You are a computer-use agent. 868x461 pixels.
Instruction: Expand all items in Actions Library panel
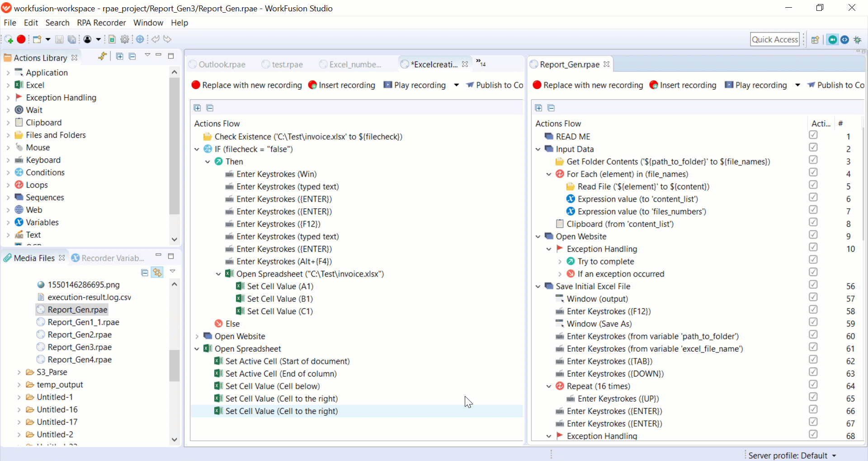click(119, 56)
